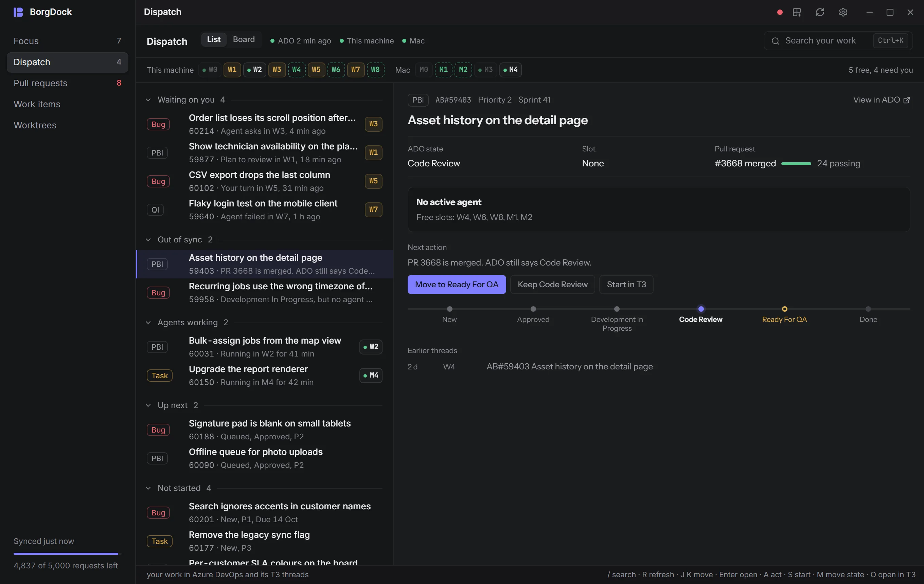
Task: Click W3 badge on Order list row
Action: [x=373, y=124]
